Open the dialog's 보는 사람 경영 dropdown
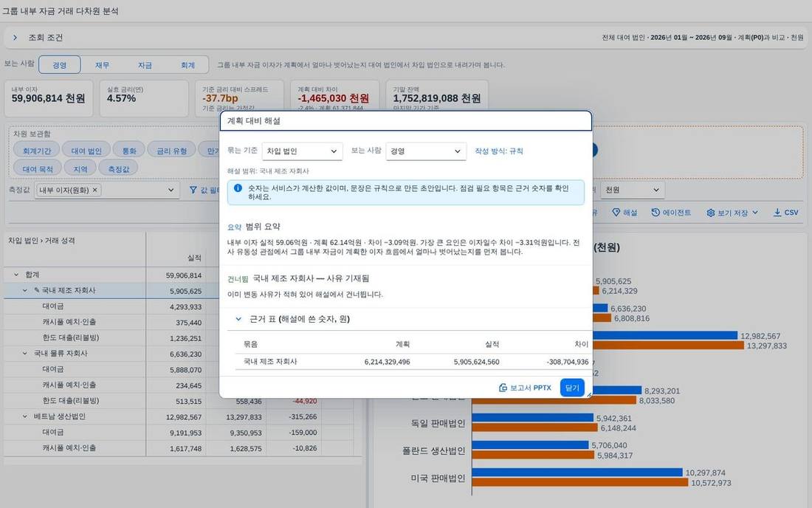The image size is (812, 508). [426, 151]
